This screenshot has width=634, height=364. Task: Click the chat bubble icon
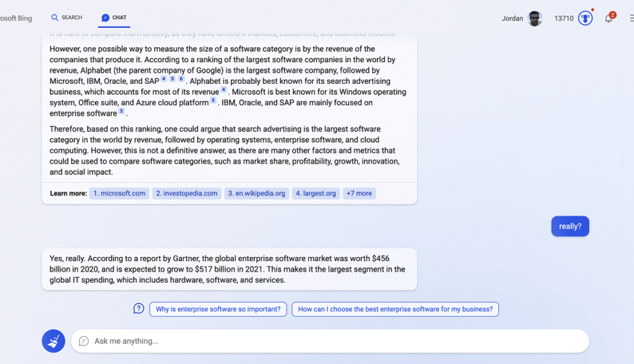click(x=106, y=18)
